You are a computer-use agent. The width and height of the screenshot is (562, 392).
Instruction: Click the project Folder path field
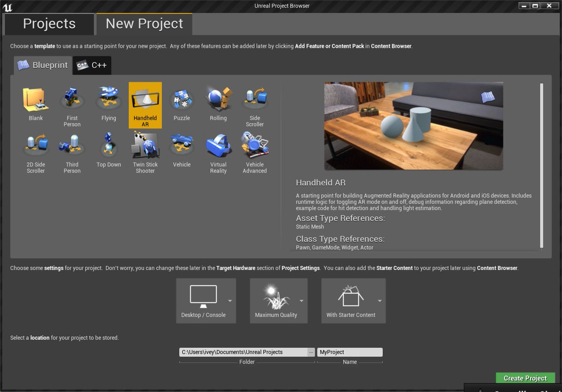point(244,352)
